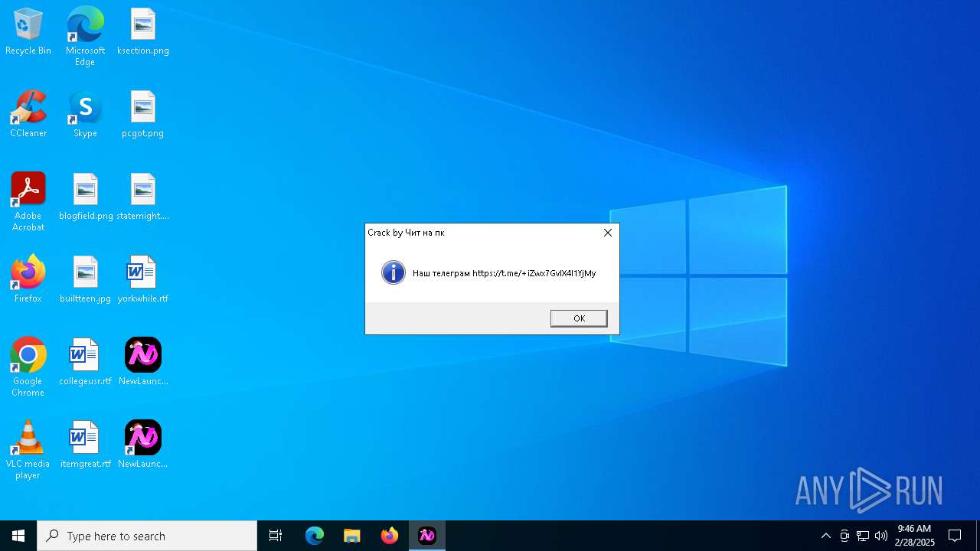
Task: Select the statemight image file
Action: pos(143,197)
